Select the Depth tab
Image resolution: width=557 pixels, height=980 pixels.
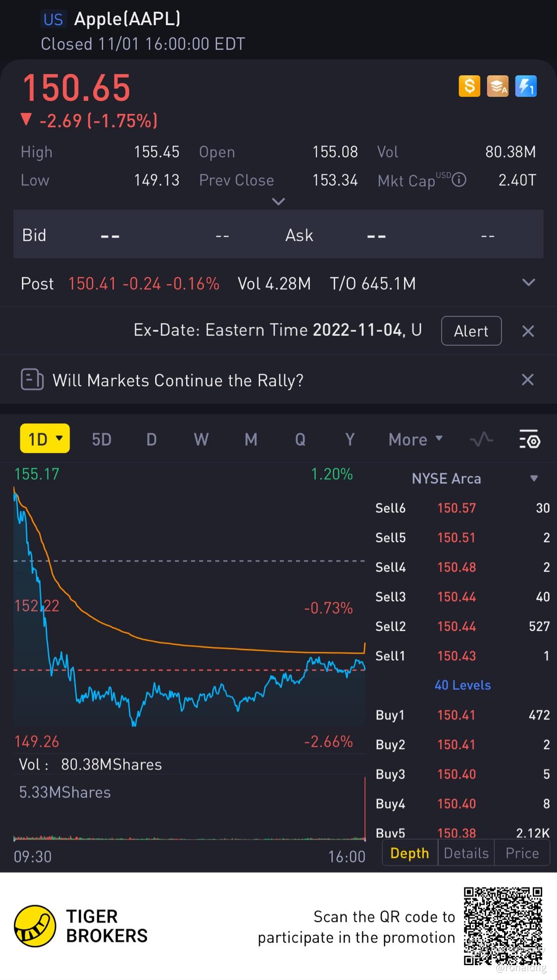click(x=410, y=853)
